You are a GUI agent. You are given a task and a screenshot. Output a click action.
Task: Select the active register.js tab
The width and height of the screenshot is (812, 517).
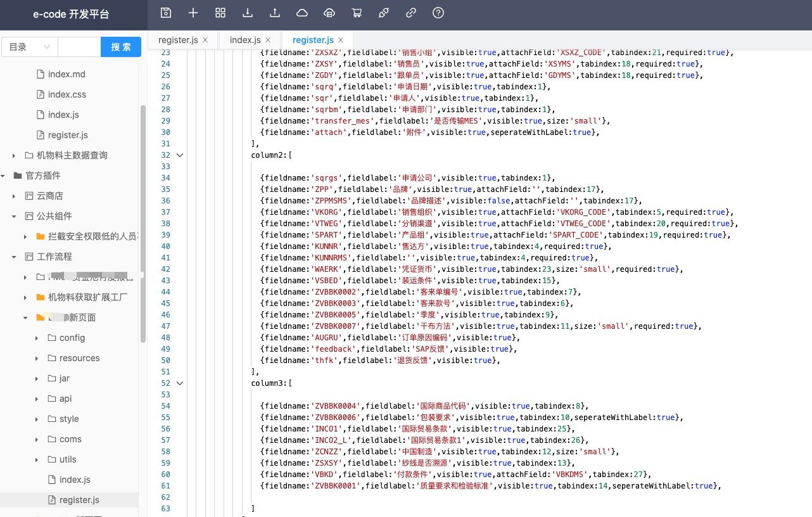[x=313, y=39]
